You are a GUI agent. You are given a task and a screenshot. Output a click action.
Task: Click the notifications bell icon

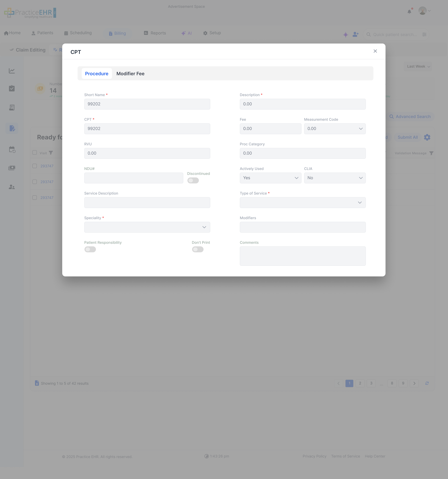pos(409,12)
